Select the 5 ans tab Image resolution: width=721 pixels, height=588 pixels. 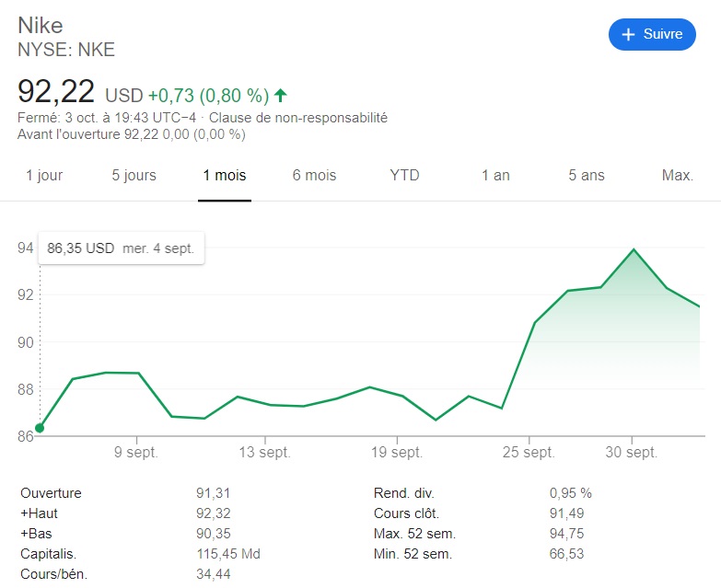point(587,175)
